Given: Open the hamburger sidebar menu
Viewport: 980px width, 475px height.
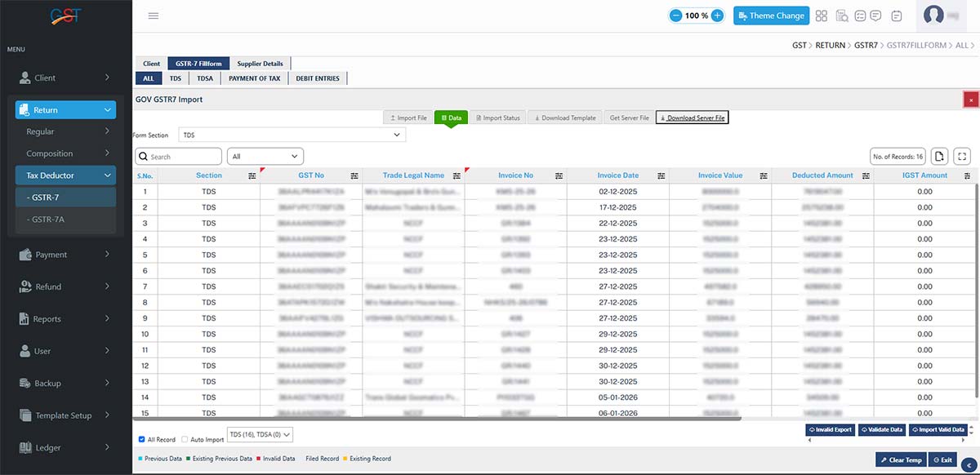Looking at the screenshot, I should coord(154,16).
